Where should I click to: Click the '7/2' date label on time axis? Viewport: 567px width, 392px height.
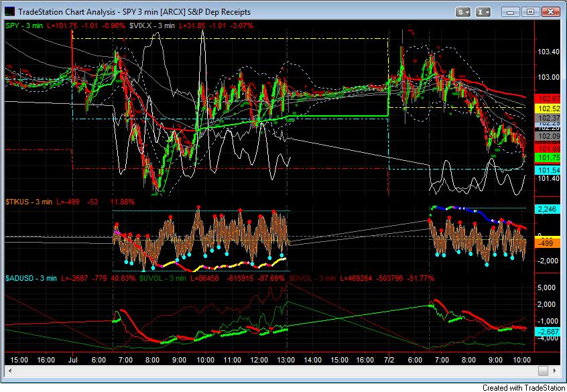[x=389, y=360]
